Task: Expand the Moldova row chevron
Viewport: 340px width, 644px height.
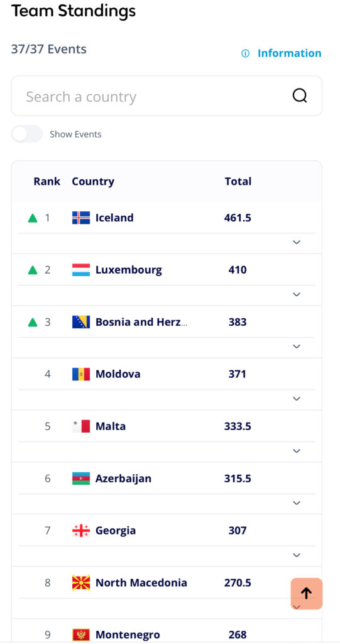Action: tap(297, 399)
